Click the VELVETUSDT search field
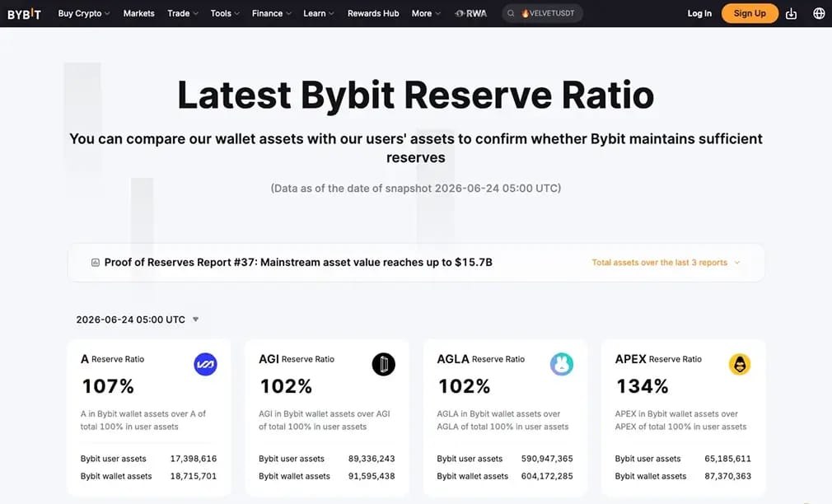The image size is (832, 504). click(x=542, y=13)
